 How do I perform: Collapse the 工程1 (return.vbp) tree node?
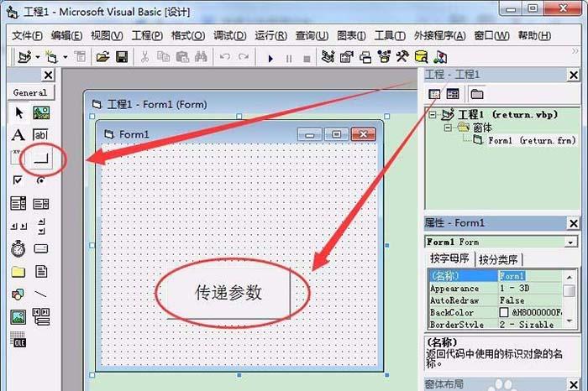tap(433, 115)
